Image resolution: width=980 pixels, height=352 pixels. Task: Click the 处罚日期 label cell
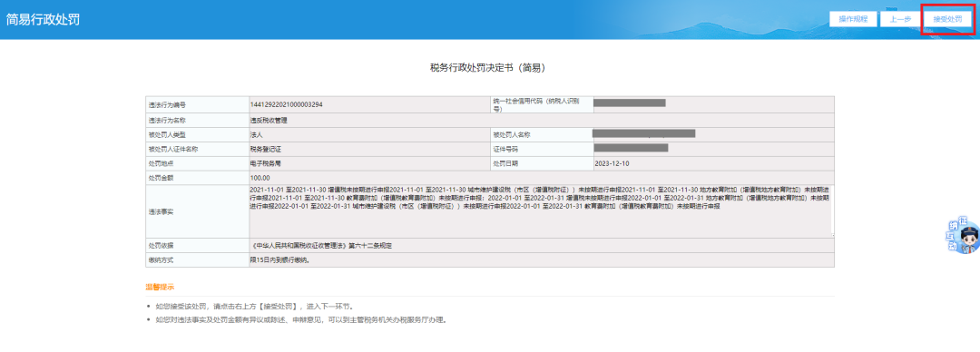coord(541,164)
